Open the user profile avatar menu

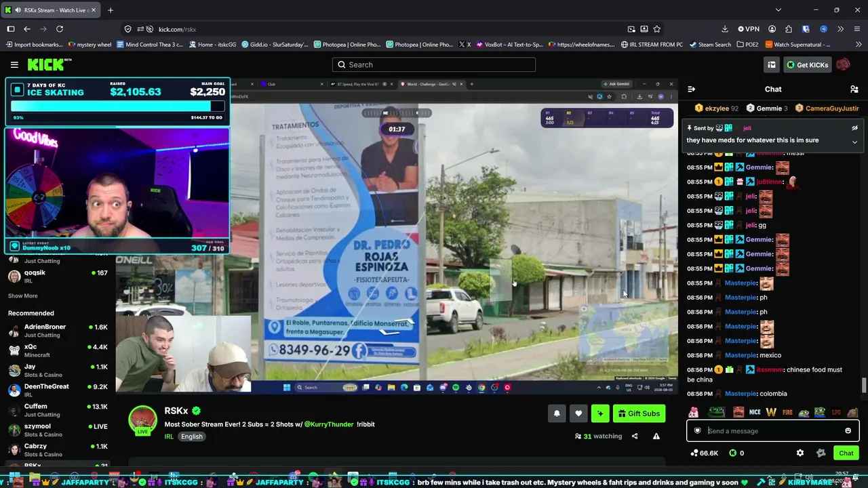tap(843, 64)
